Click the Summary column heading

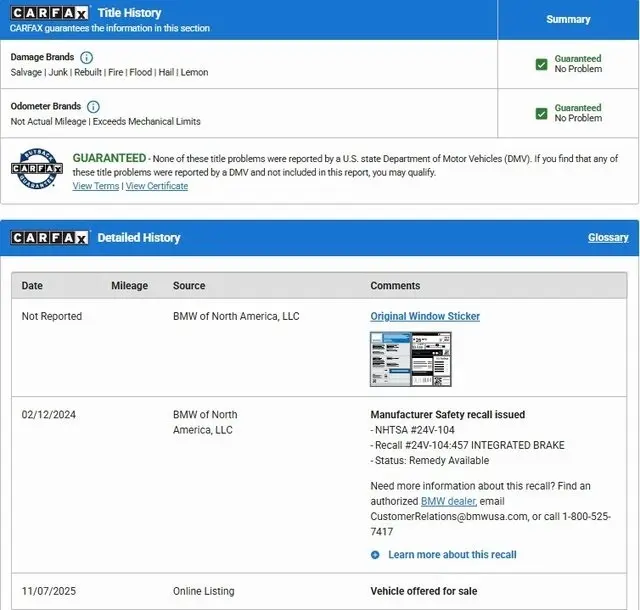[x=568, y=19]
